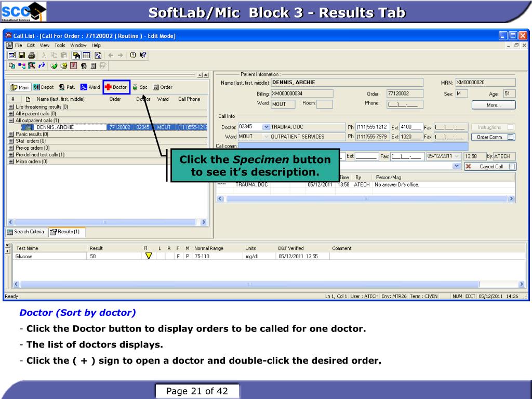Expand Stat orders node
The image size is (532, 399).
click(11, 141)
